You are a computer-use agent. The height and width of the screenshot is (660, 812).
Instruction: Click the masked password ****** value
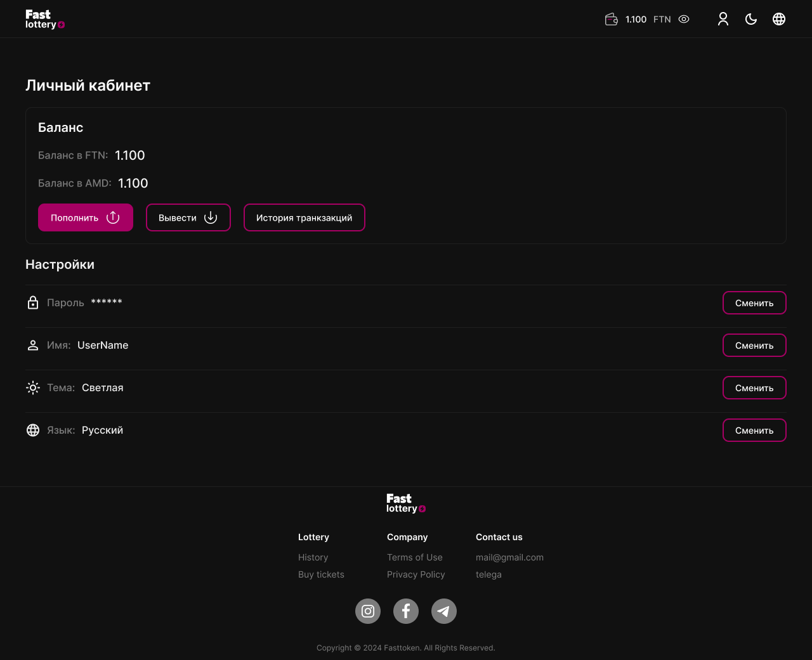(x=107, y=302)
